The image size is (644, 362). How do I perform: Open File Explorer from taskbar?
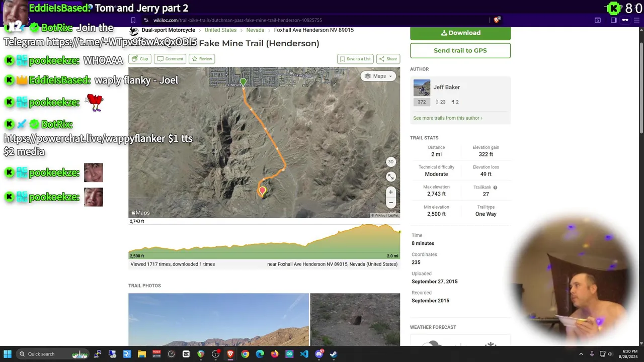pyautogui.click(x=142, y=354)
